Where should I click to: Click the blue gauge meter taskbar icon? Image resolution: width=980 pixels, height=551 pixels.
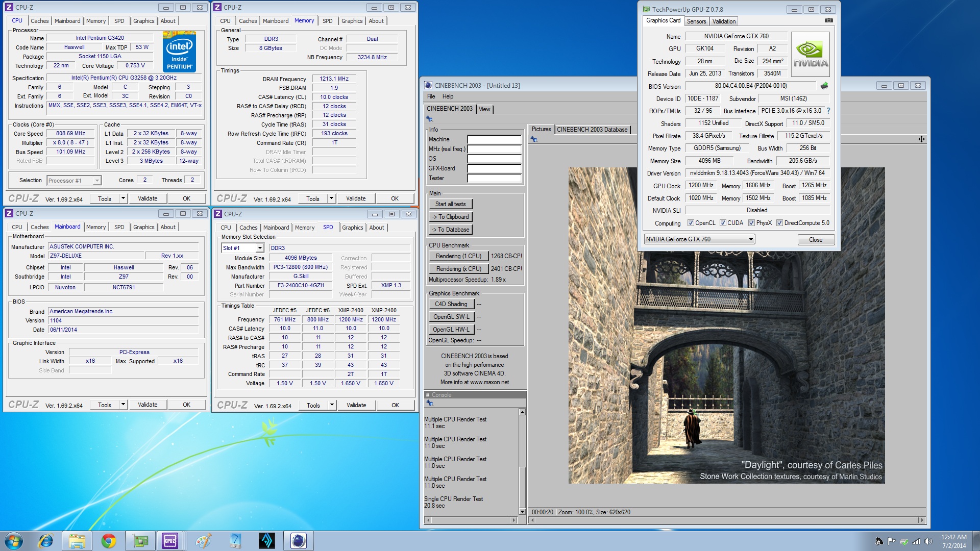pyautogui.click(x=235, y=541)
